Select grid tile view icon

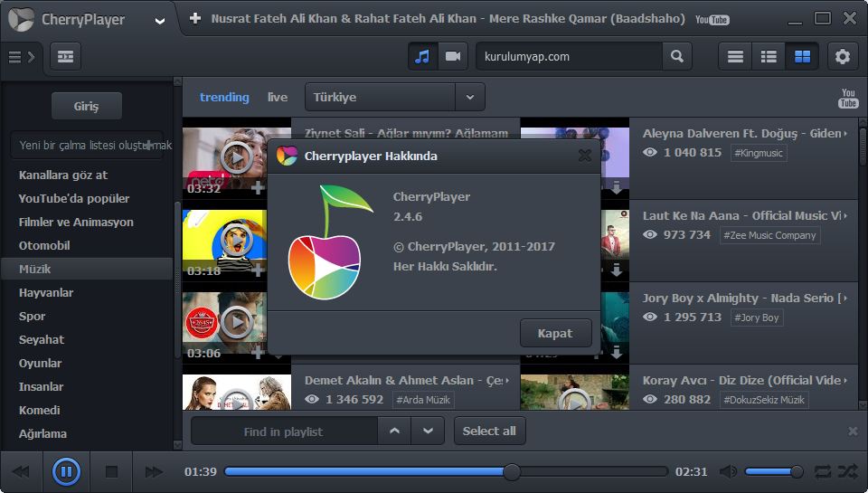coord(802,56)
